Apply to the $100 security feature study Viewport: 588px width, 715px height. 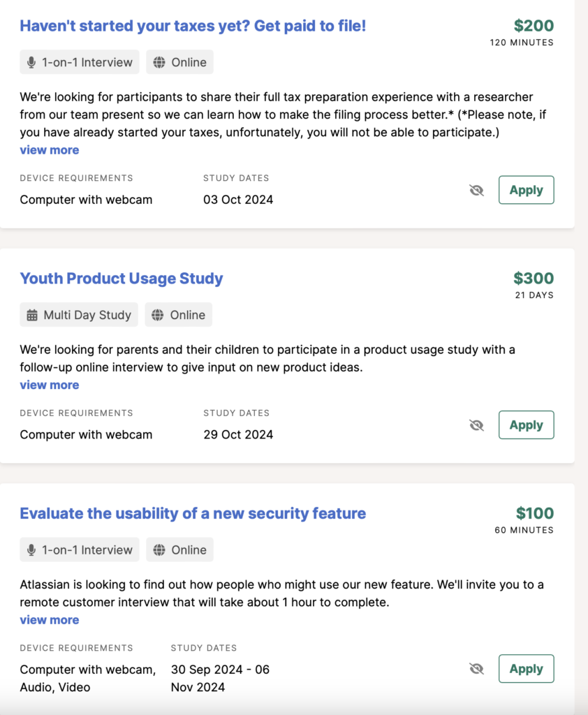pyautogui.click(x=526, y=669)
